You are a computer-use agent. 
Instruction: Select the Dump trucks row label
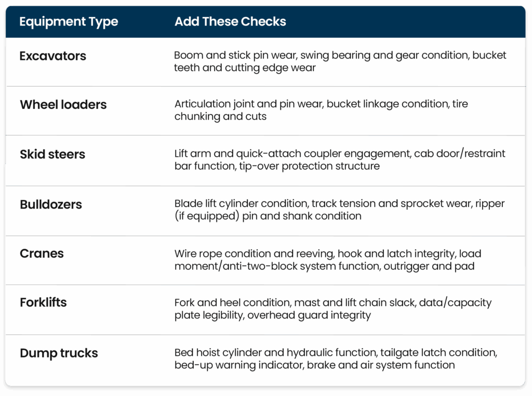(59, 353)
